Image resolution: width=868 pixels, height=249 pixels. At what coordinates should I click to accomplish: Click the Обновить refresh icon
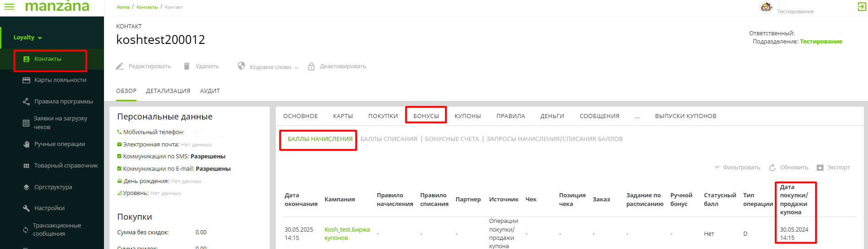[x=772, y=168]
